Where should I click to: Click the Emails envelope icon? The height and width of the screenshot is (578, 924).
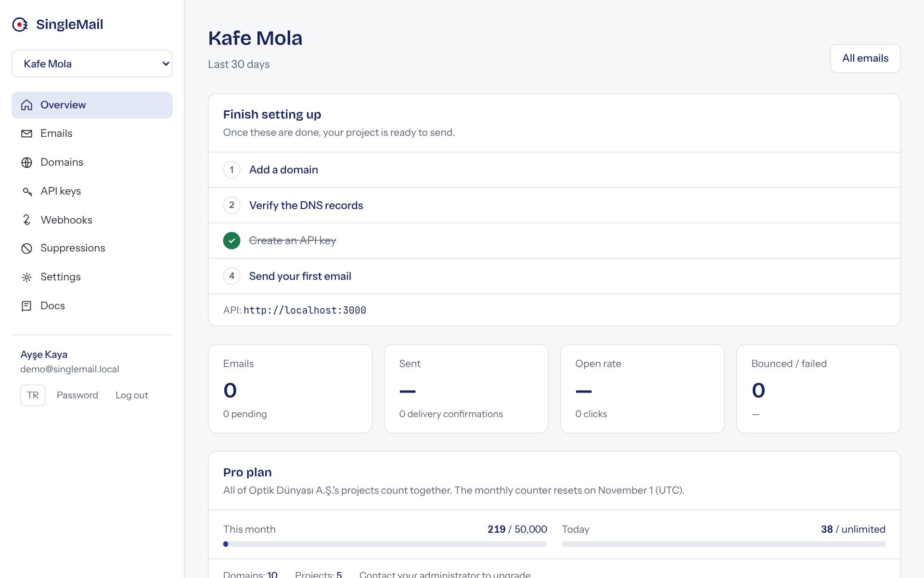coord(27,133)
